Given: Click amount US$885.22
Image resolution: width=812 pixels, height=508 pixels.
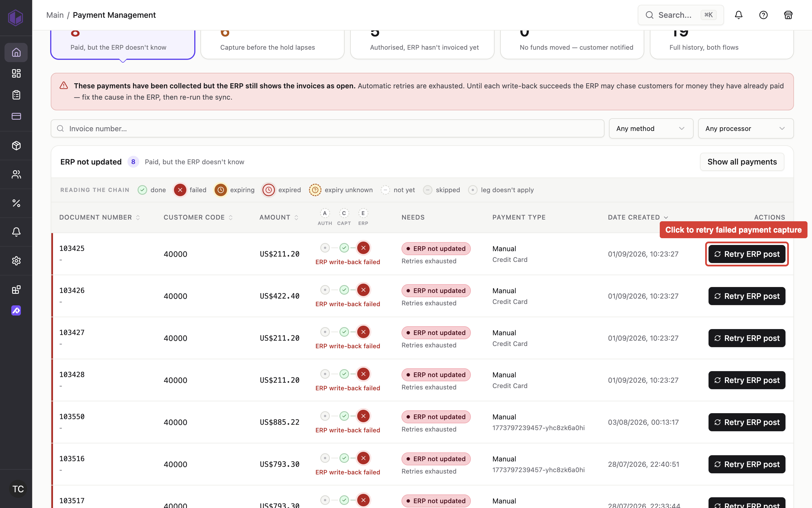Looking at the screenshot, I should pos(279,422).
